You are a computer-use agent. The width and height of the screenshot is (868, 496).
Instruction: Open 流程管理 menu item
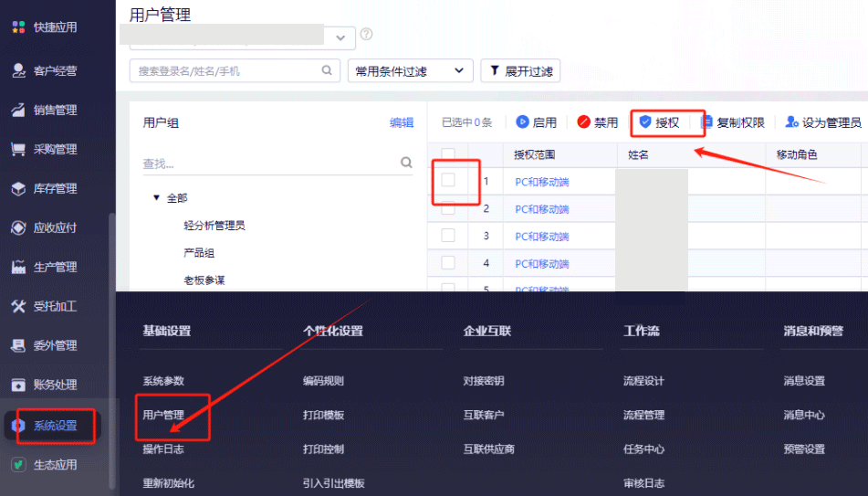click(x=643, y=415)
